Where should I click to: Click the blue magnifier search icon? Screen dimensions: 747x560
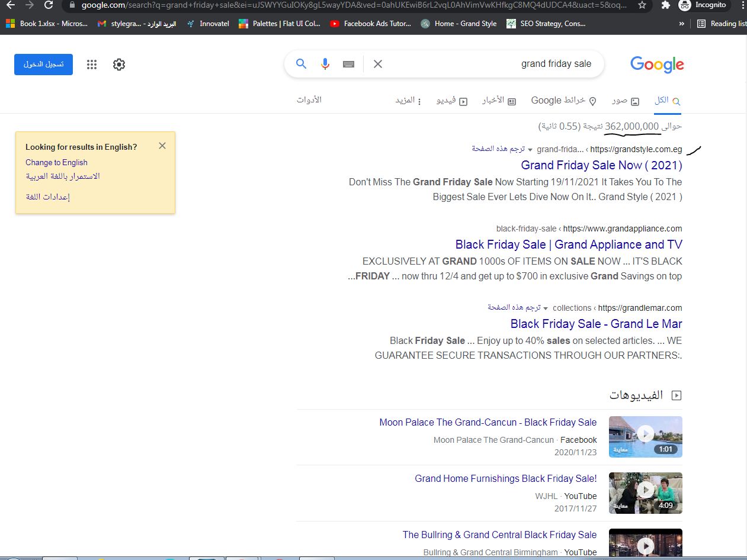[301, 64]
